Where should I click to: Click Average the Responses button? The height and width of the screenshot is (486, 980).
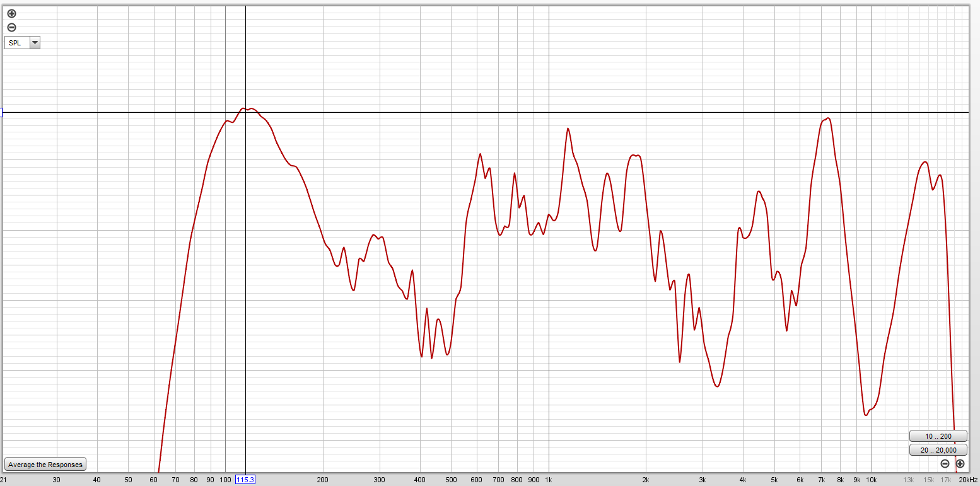[45, 465]
